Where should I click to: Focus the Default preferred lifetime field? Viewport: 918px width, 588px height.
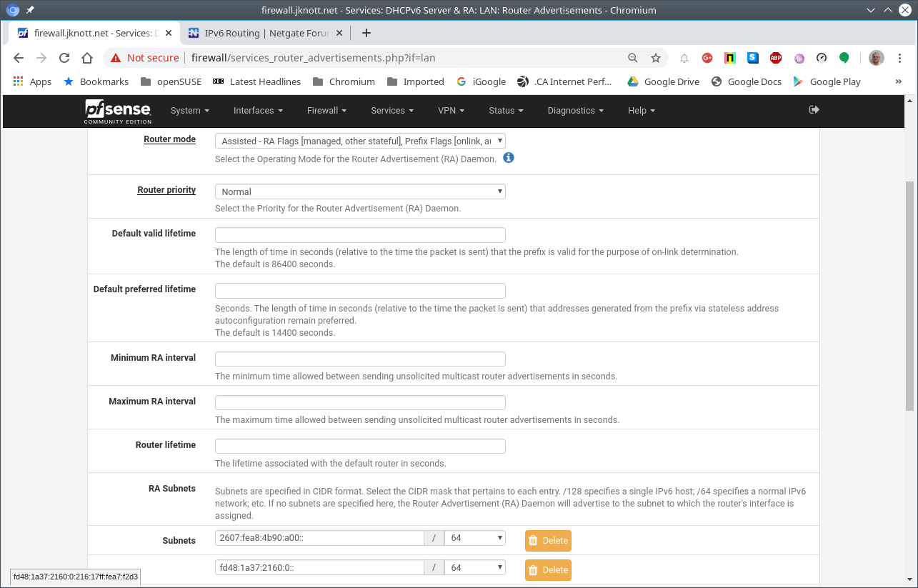[x=360, y=291]
